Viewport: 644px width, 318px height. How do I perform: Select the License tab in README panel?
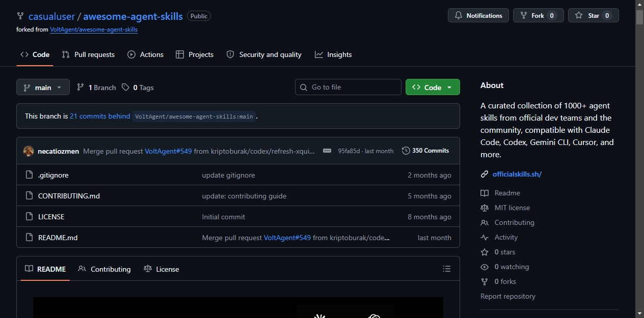click(162, 269)
